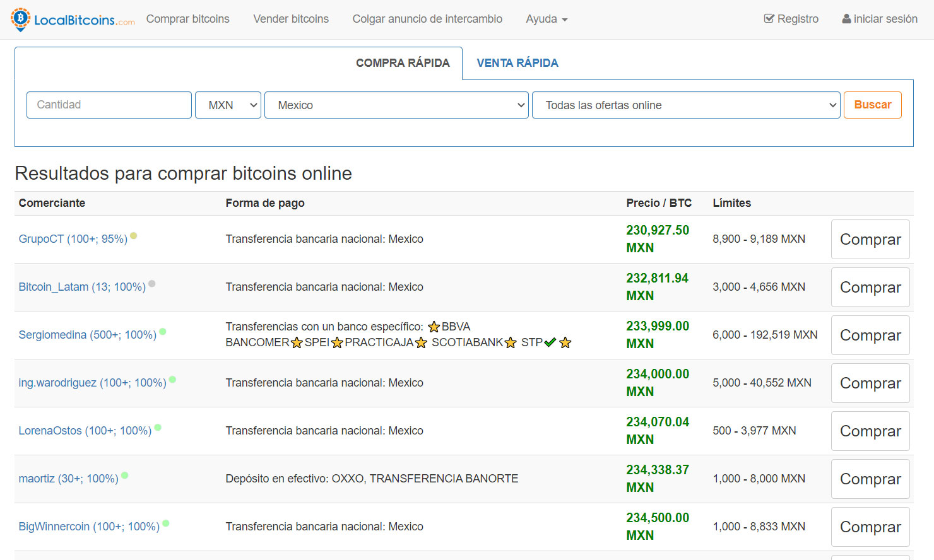934x560 pixels.
Task: Open the 'Todas las ofertas online' dropdown
Action: (x=686, y=105)
